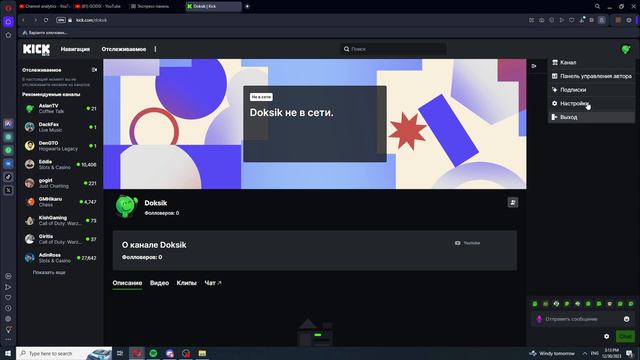Open X (Twitter) in Opera sidebar
Image resolution: width=640 pixels, height=360 pixels.
click(x=8, y=190)
